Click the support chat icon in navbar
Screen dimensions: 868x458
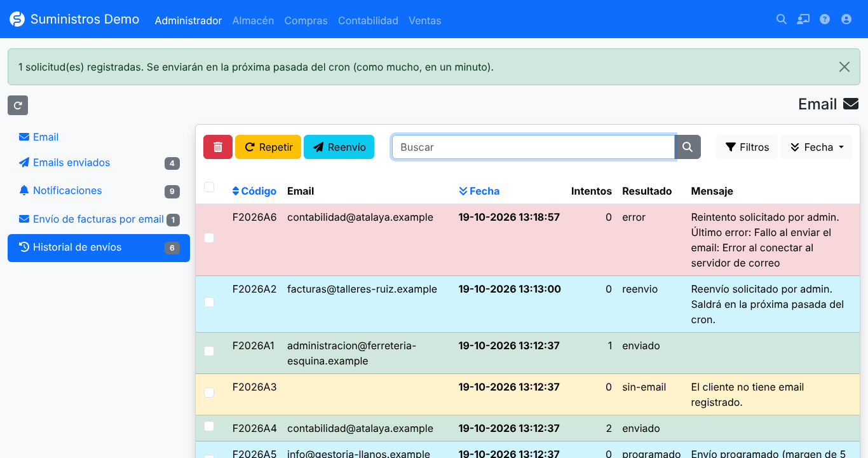pos(803,19)
